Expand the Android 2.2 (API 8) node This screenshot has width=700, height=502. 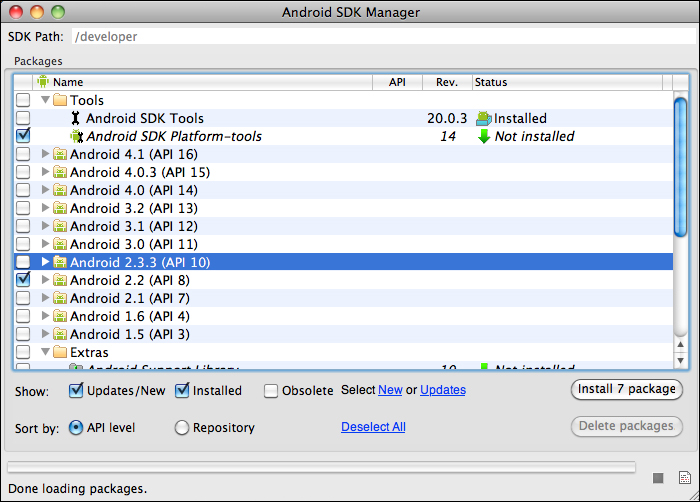pyautogui.click(x=45, y=280)
